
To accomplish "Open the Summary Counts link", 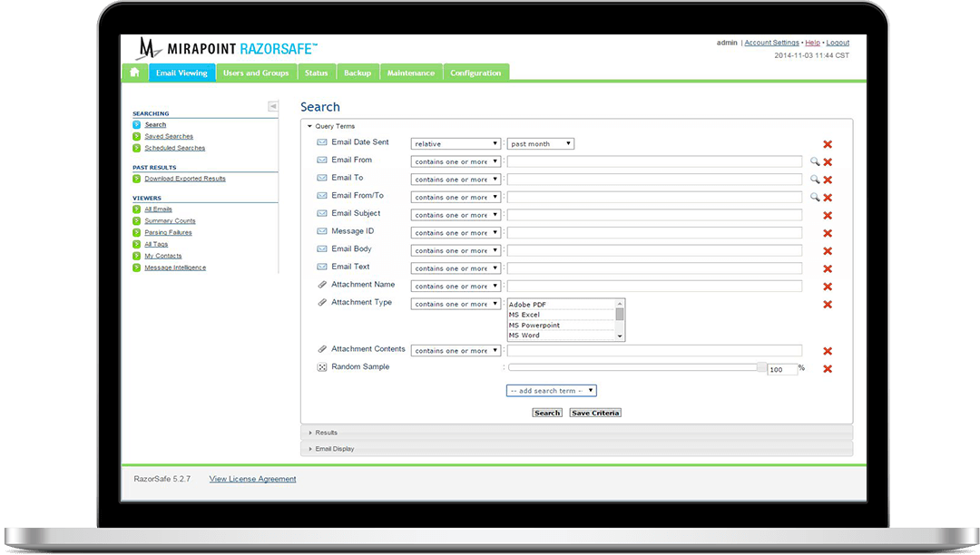I will coord(170,221).
